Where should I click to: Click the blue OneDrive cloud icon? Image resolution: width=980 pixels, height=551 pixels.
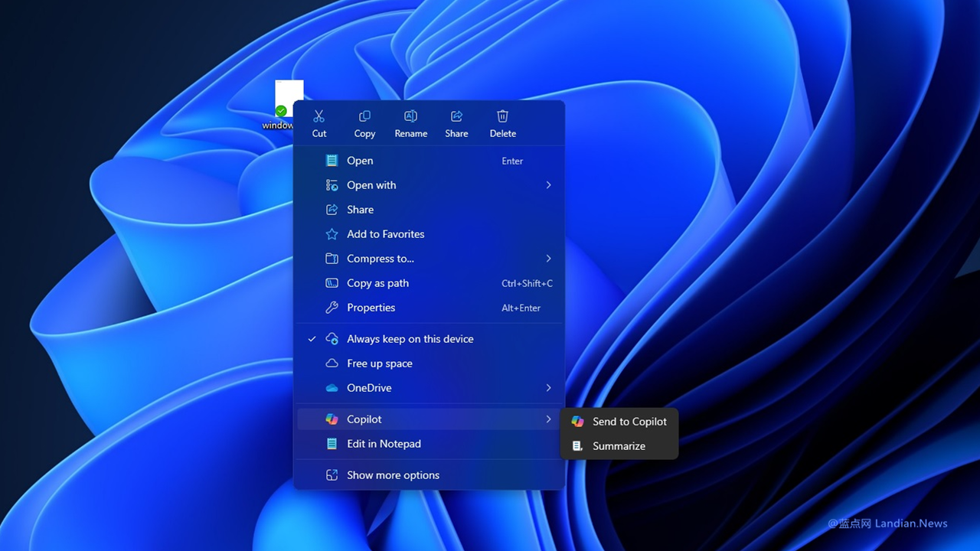click(332, 388)
